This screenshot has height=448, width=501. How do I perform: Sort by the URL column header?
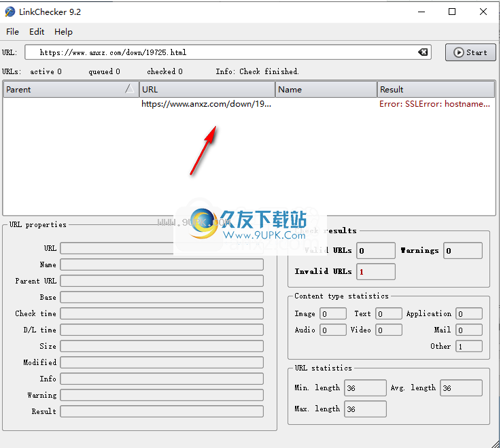pyautogui.click(x=207, y=90)
